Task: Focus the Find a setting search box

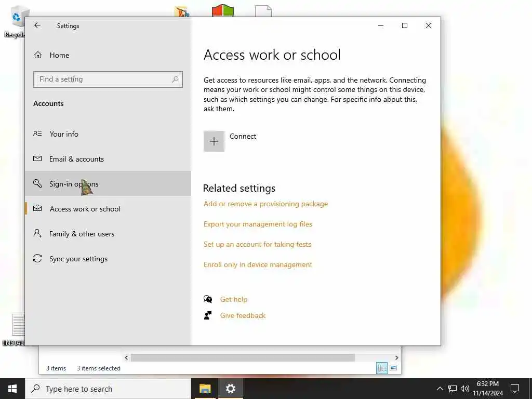Action: pyautogui.click(x=108, y=79)
